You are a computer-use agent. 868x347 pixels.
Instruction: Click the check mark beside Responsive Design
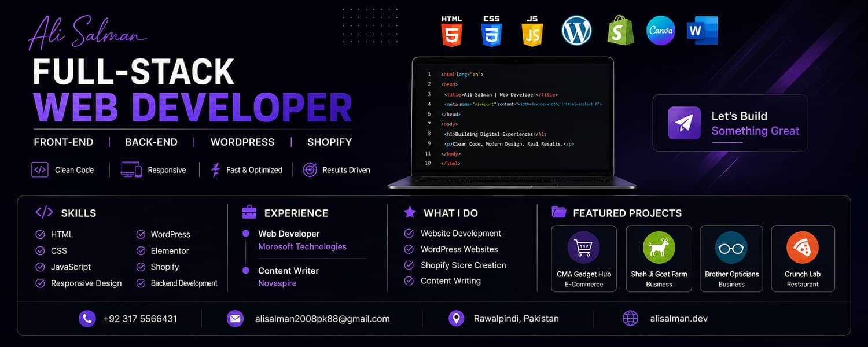click(x=40, y=283)
